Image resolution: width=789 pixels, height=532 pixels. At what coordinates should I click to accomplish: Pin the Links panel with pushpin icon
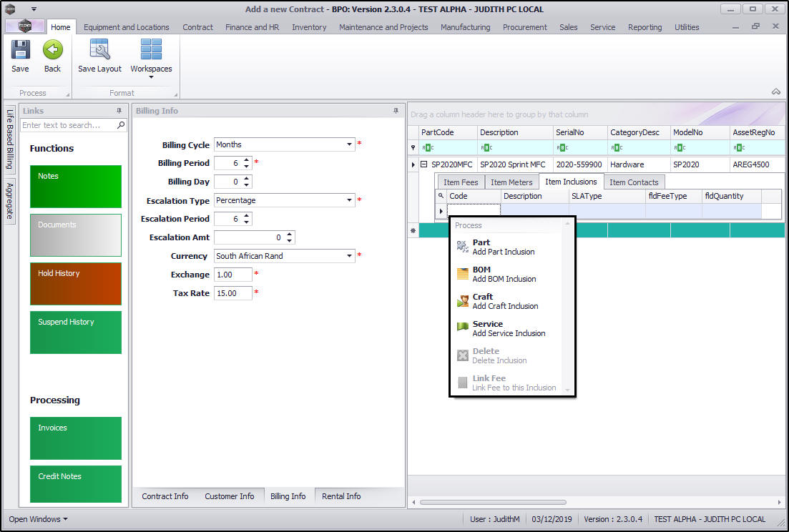pyautogui.click(x=119, y=111)
